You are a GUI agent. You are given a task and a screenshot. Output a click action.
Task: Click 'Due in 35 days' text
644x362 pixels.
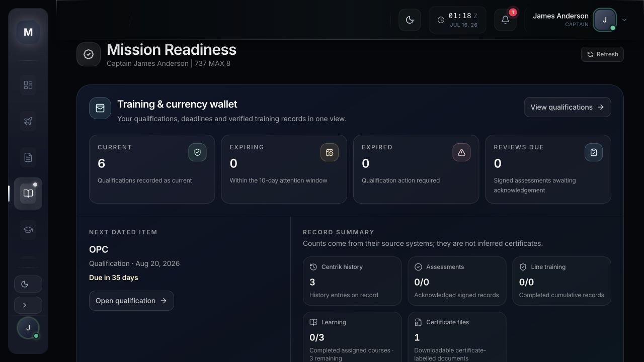coord(113,278)
